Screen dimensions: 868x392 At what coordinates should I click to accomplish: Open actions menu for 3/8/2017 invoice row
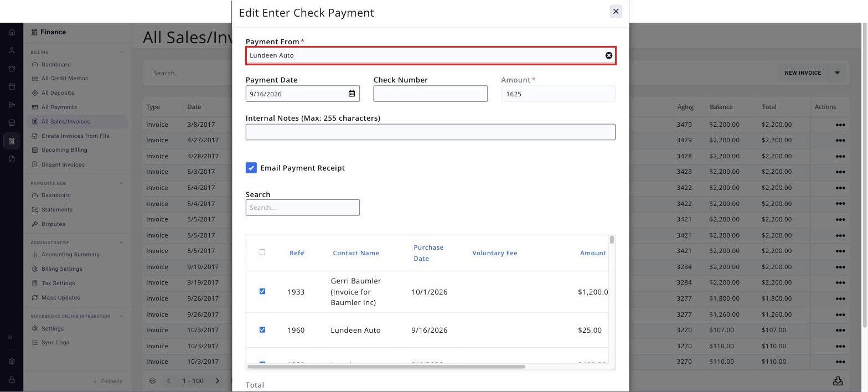(x=840, y=125)
